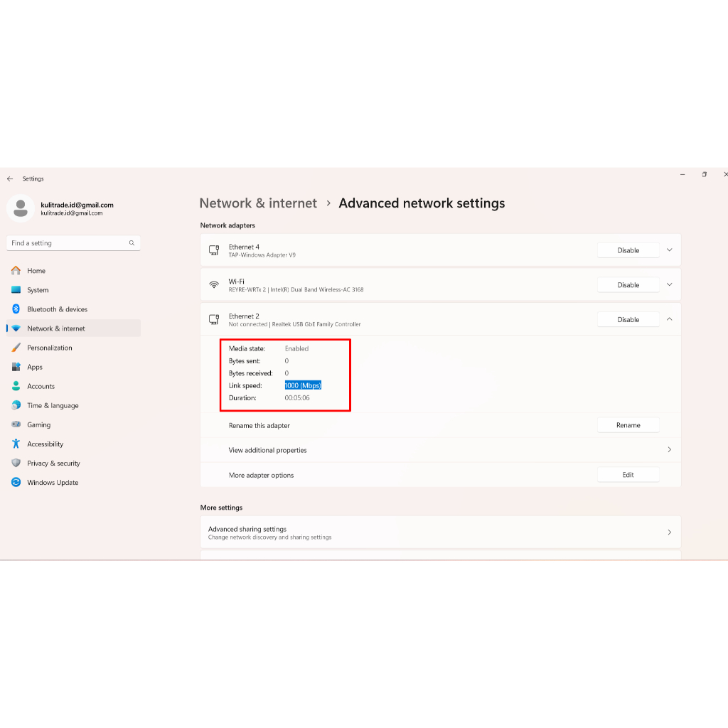Click the TAP-Windows Adapter V9 text
The width and height of the screenshot is (728, 728).
(262, 255)
